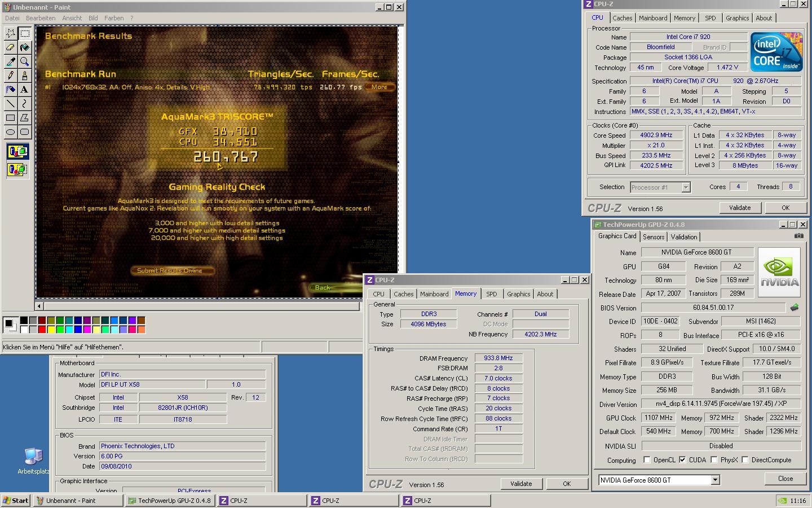Click Validate in the top CPU-Z window
The height and width of the screenshot is (508, 812).
740,208
